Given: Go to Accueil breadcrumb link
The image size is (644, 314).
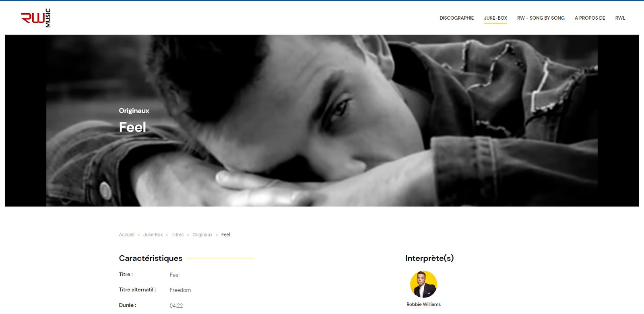Looking at the screenshot, I should tap(126, 235).
